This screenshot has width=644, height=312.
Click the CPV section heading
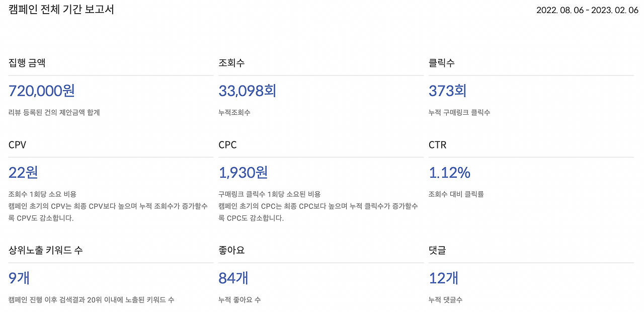(x=18, y=145)
